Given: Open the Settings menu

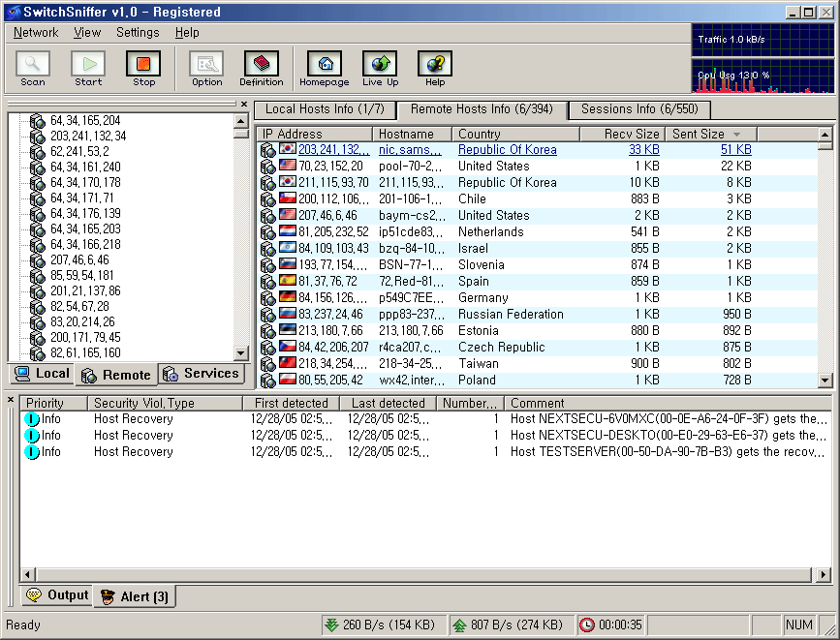Looking at the screenshot, I should point(138,33).
